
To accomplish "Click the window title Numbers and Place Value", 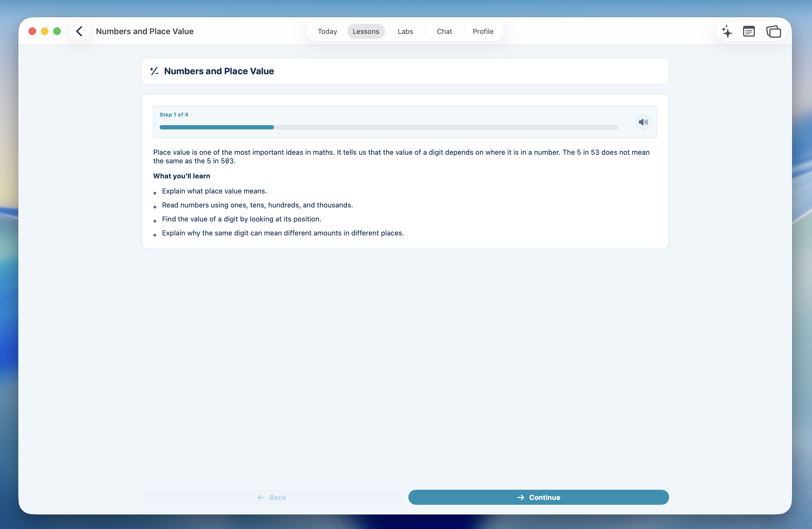I will coord(145,31).
